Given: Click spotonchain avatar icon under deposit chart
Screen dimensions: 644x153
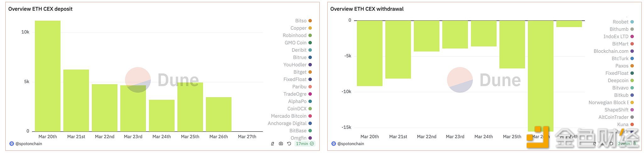Looking at the screenshot, I should pyautogui.click(x=12, y=144).
